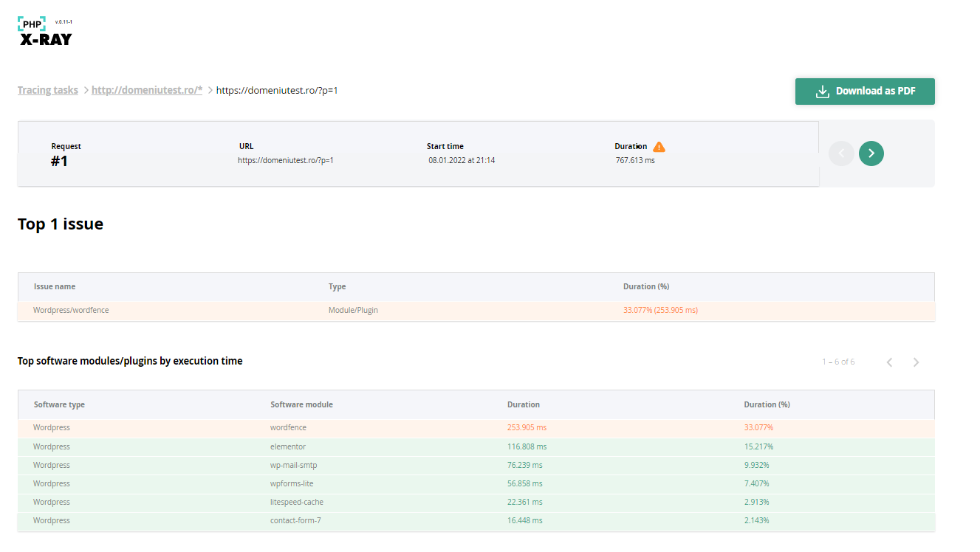
Task: Click the 2.143% percentage cell
Action: click(757, 520)
